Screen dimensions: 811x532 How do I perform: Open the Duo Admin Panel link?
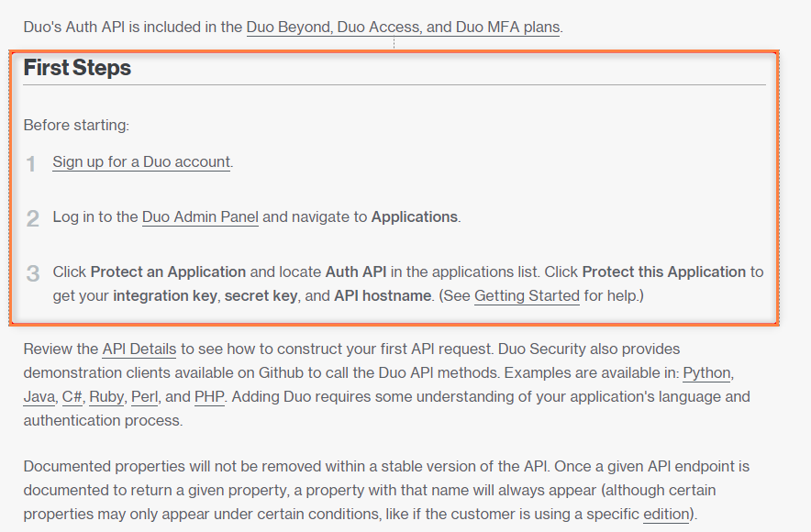click(200, 216)
